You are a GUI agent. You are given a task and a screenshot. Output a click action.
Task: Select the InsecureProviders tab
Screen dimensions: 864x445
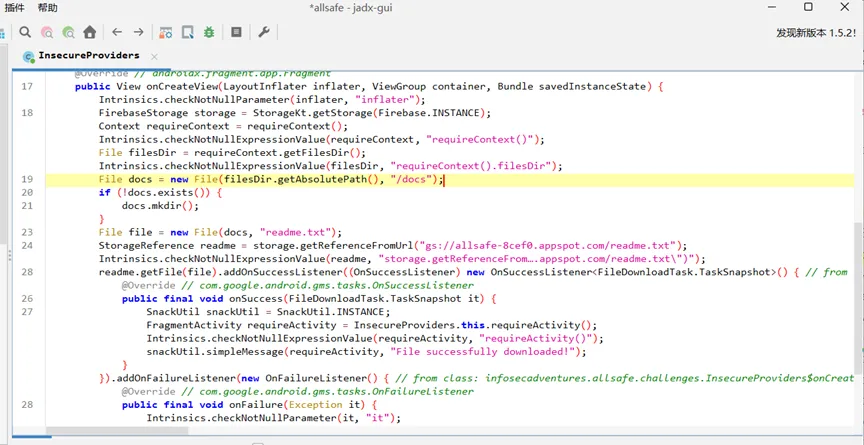[89, 56]
